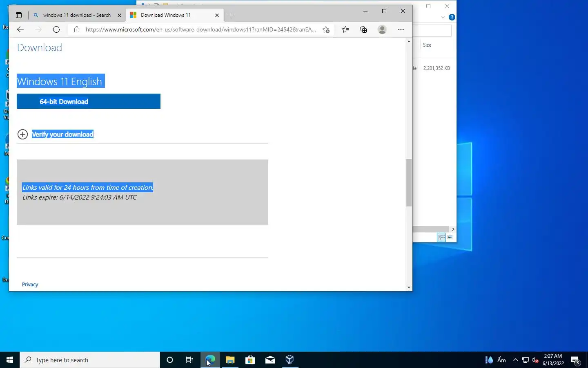Open the notification center
The height and width of the screenshot is (368, 588).
point(576,361)
